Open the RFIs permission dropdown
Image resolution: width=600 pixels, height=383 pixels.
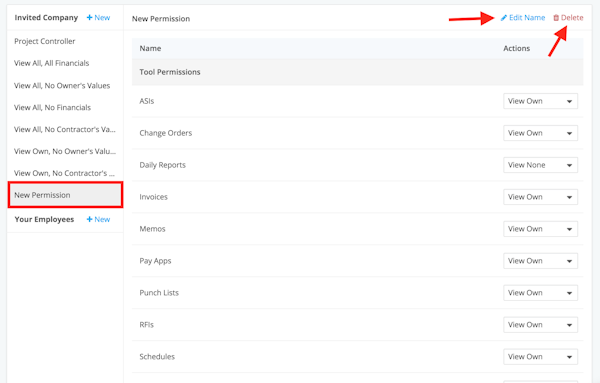tap(540, 325)
